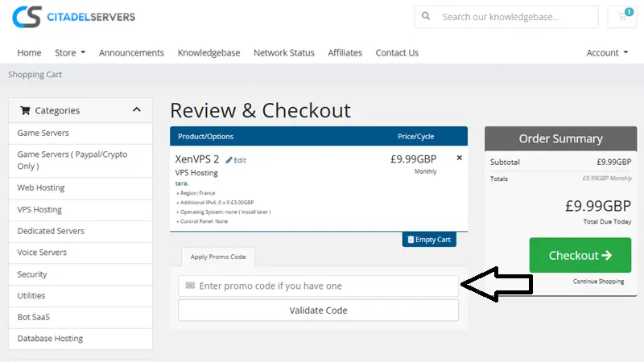This screenshot has height=362, width=644.
Task: Click the promo code input field
Action: click(x=322, y=286)
